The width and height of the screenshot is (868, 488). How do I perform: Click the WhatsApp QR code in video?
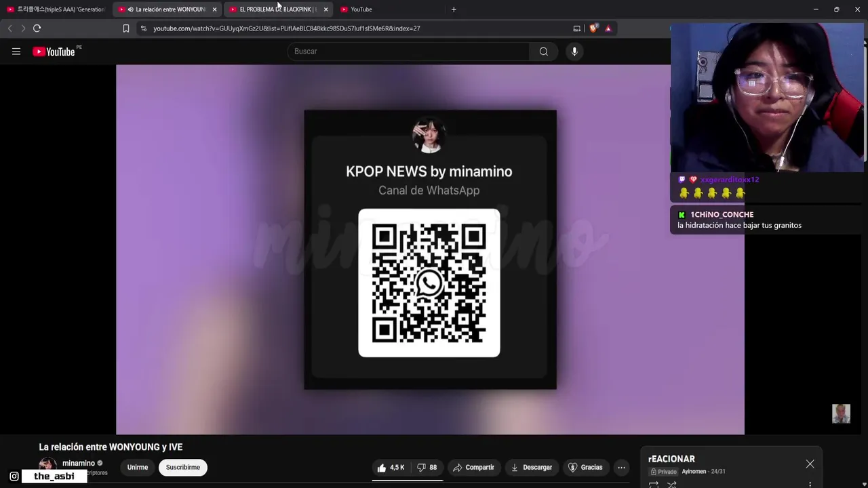[x=429, y=283]
